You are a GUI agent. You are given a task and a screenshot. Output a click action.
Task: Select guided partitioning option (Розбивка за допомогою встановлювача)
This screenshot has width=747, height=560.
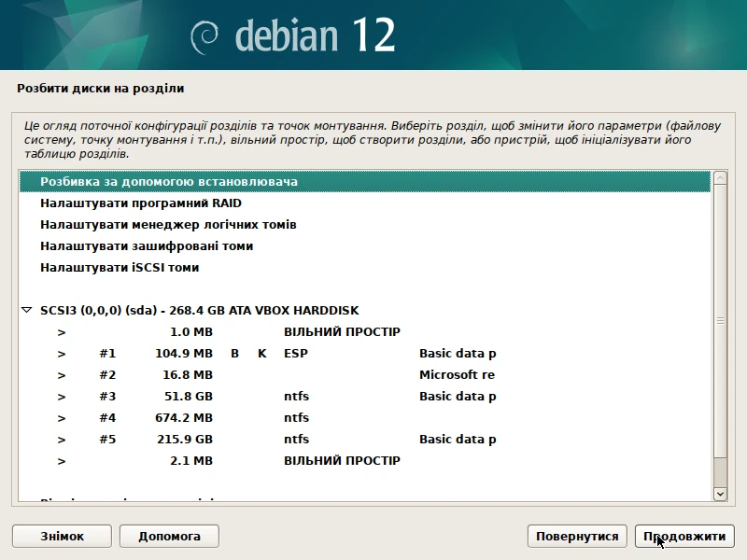[x=365, y=182]
